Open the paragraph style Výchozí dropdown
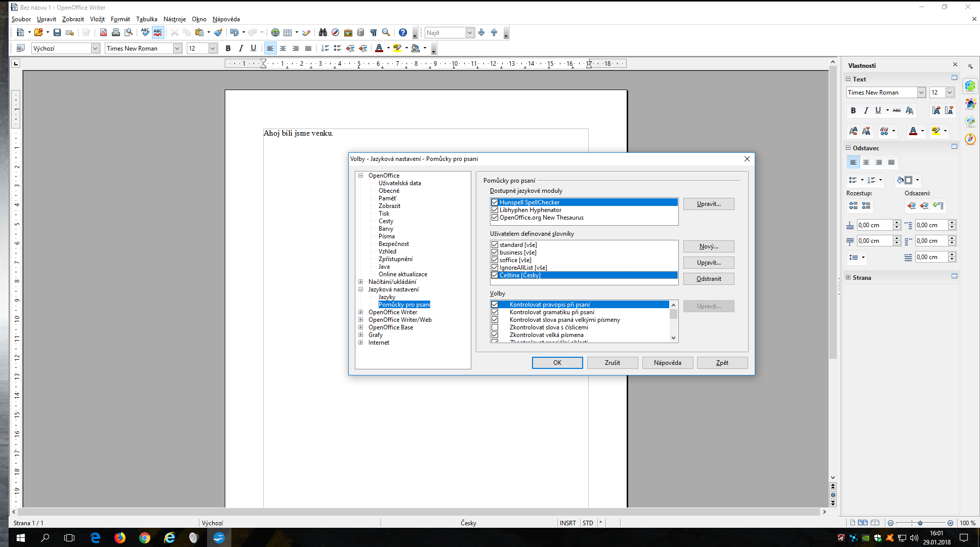The image size is (980, 547). 95,48
